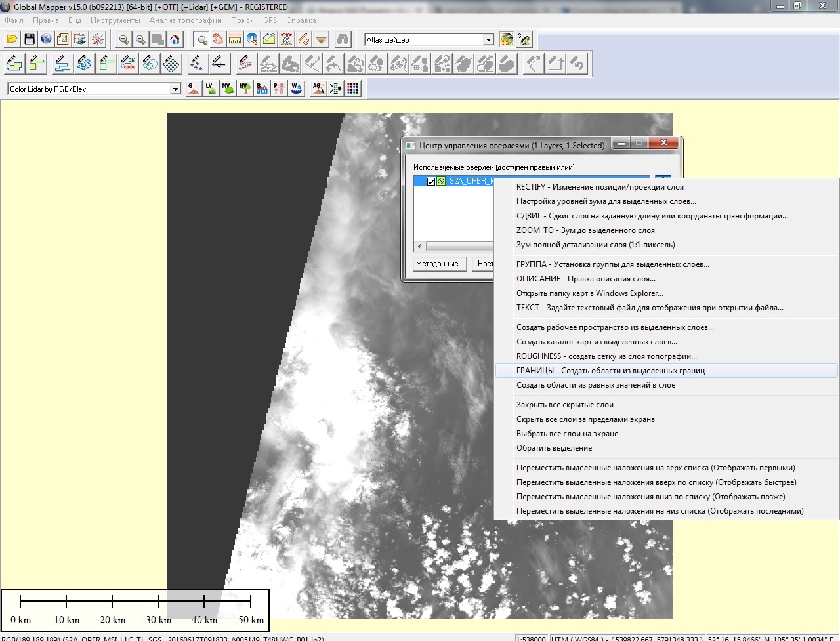The image size is (840, 641).
Task: Click the Lidar buildings classification icon
Action: point(262,89)
